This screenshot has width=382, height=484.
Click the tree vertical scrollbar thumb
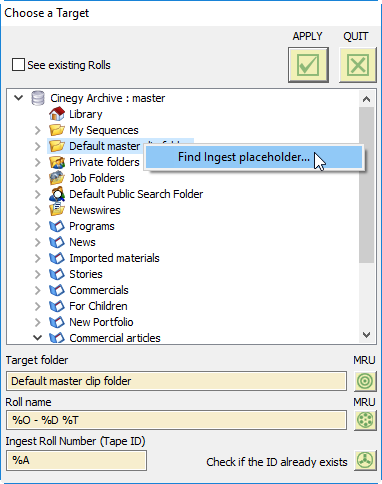point(367,185)
